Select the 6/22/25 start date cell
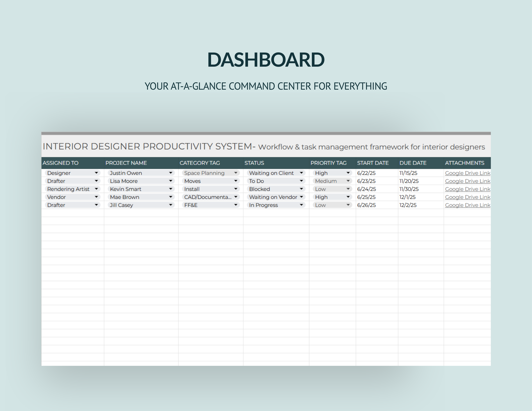 [366, 173]
